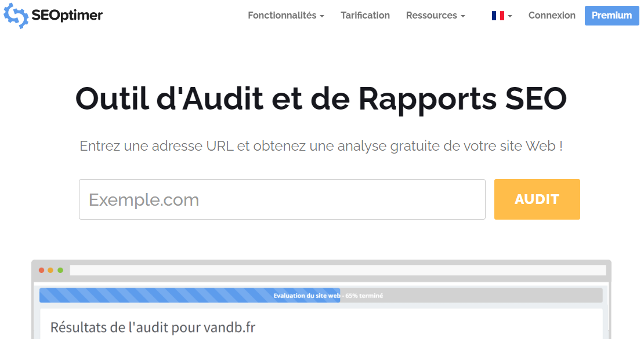Open the Connexion login link

(552, 16)
